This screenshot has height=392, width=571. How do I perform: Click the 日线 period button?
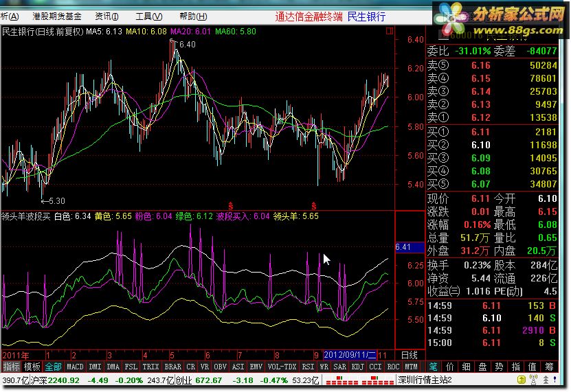point(410,355)
